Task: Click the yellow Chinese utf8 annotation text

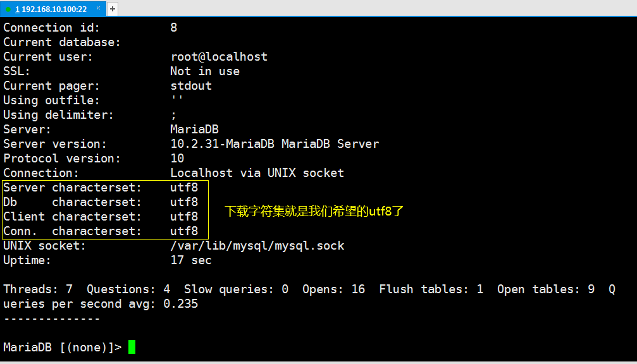Action: pyautogui.click(x=314, y=211)
